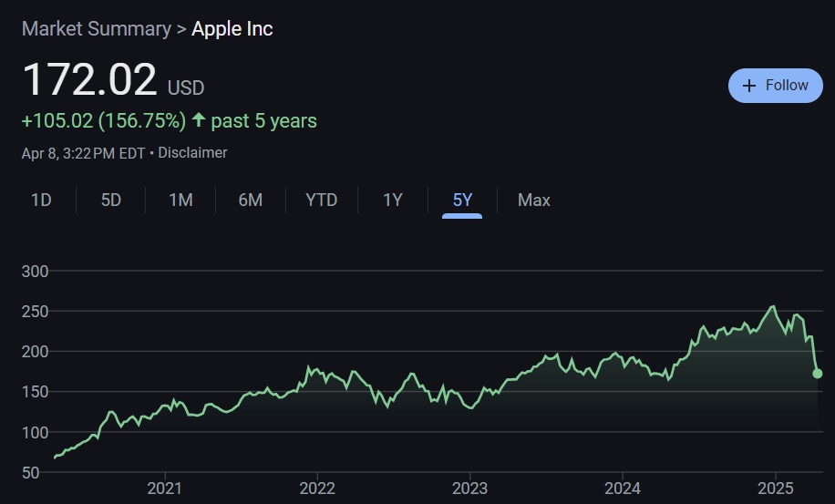
Task: Expand chart to Max range
Action: 533,200
